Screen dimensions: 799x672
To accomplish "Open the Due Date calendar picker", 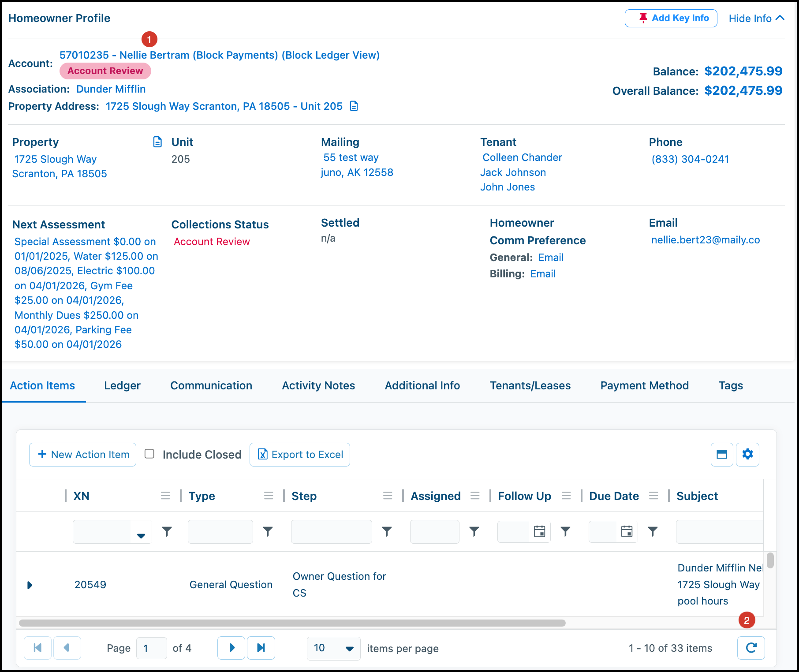I will (627, 531).
